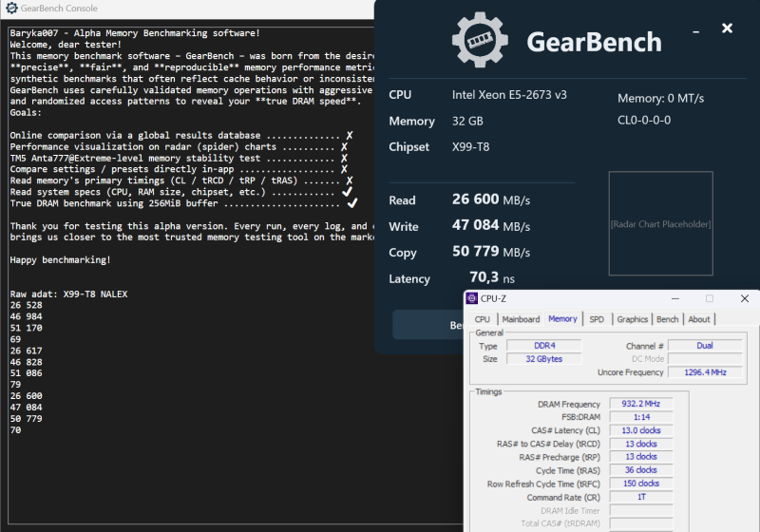Click the Copy result 50 779 MB/s

click(x=491, y=252)
